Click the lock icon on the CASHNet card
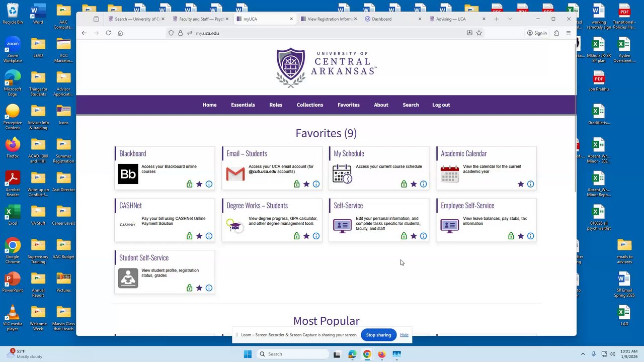Viewport: 644px width, 362px height. pos(189,236)
